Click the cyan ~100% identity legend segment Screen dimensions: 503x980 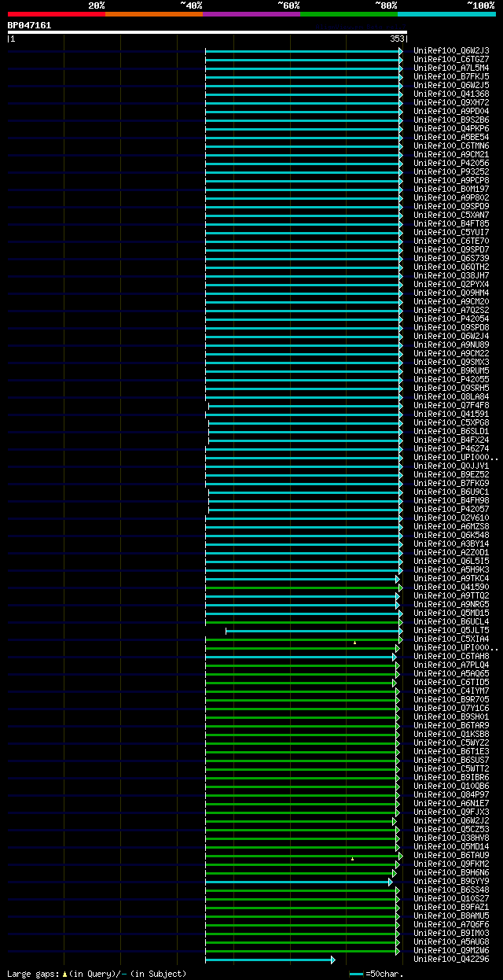[446, 13]
